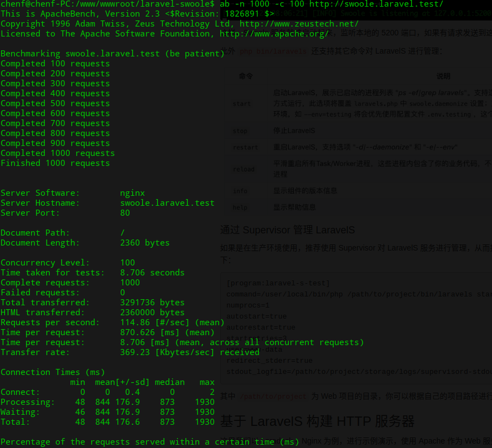Viewport: 492px width, 448px height.
Task: Click the 'reload' command in dimmed table
Action: click(244, 169)
